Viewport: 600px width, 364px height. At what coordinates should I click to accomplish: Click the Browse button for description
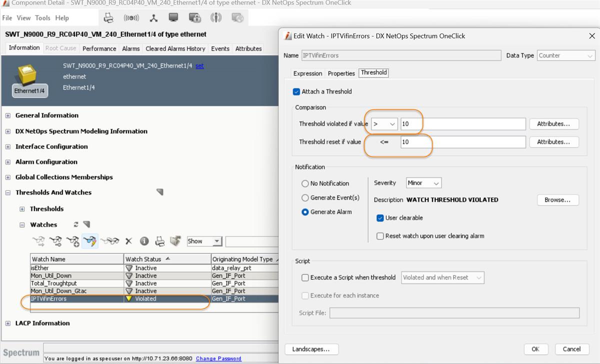coord(558,200)
